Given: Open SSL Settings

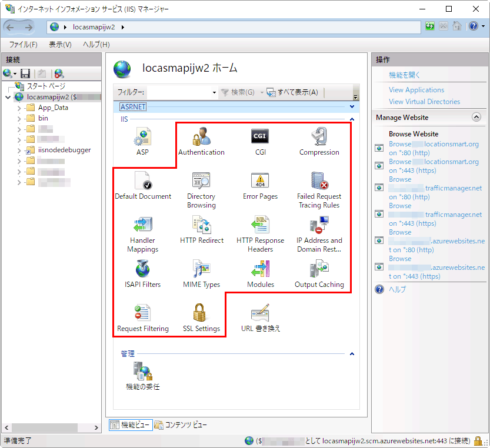Looking at the screenshot, I should pyautogui.click(x=201, y=316).
